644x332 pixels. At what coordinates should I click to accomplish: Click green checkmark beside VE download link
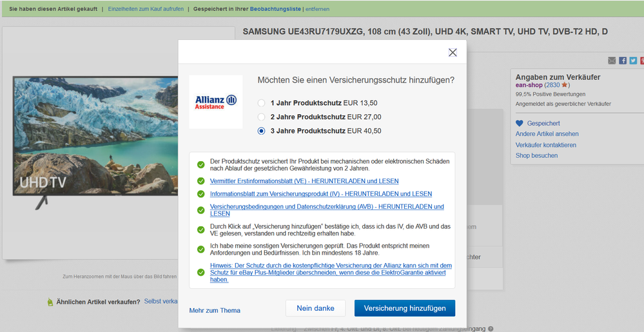click(x=201, y=181)
